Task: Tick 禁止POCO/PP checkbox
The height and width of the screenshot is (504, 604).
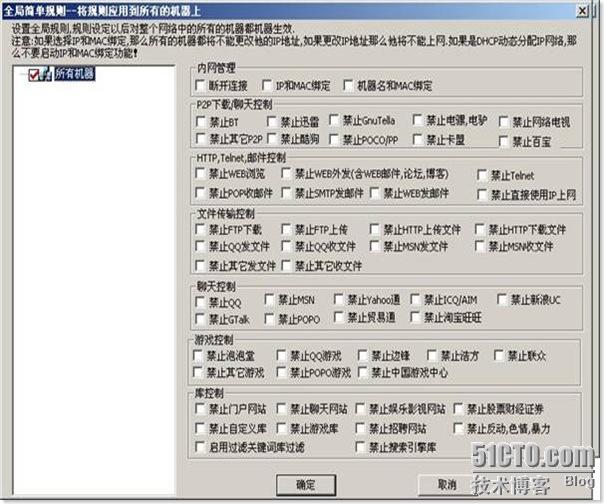Action: pos(334,139)
